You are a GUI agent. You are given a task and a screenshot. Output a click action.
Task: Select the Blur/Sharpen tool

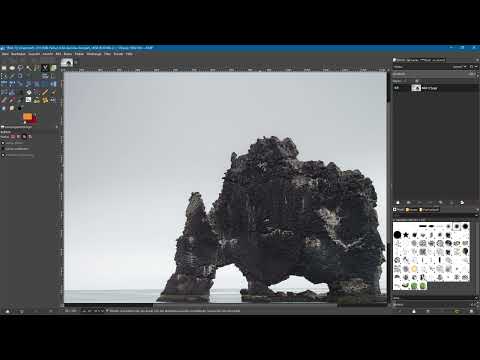(x=4, y=108)
